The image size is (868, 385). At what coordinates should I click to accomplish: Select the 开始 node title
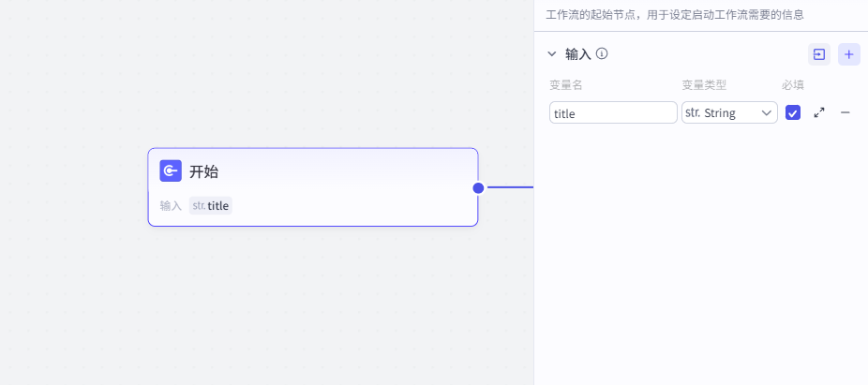(x=204, y=171)
